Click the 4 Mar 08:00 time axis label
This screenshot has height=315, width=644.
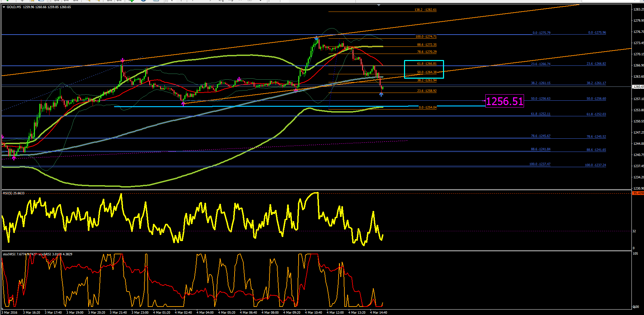(270, 313)
